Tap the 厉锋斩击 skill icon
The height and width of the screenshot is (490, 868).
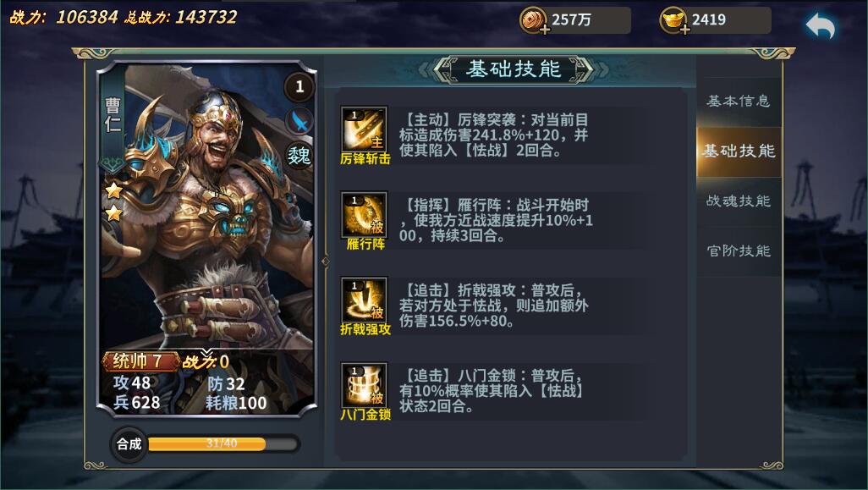364,129
